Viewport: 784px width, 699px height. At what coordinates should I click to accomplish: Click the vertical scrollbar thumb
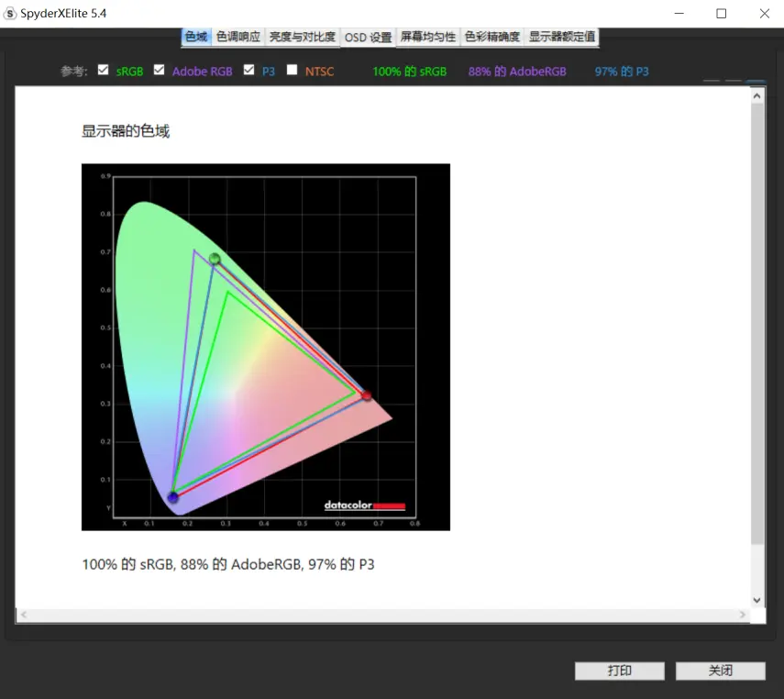coord(757,324)
